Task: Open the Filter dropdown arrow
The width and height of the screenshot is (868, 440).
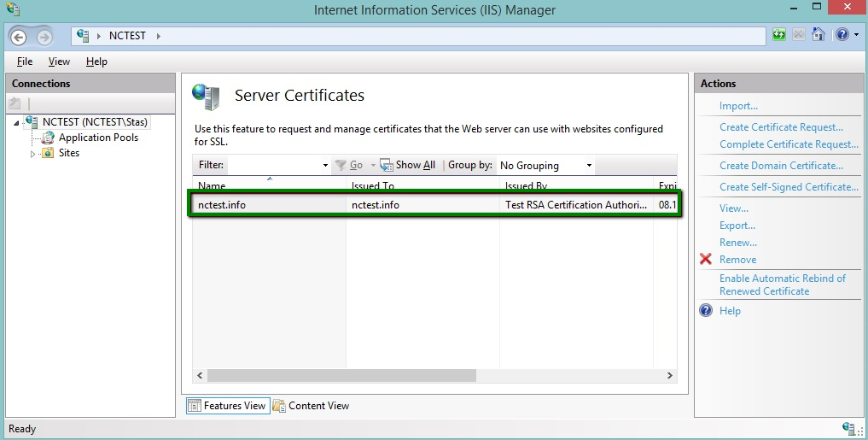Action: point(325,165)
